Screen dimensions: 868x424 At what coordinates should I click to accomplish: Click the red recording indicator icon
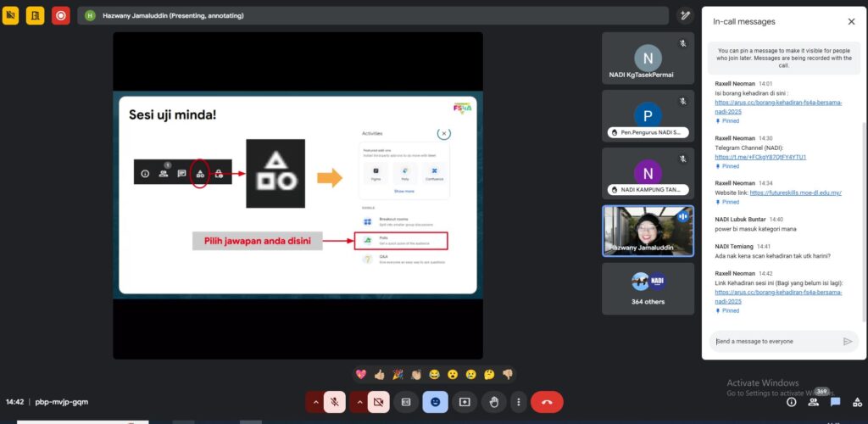60,14
